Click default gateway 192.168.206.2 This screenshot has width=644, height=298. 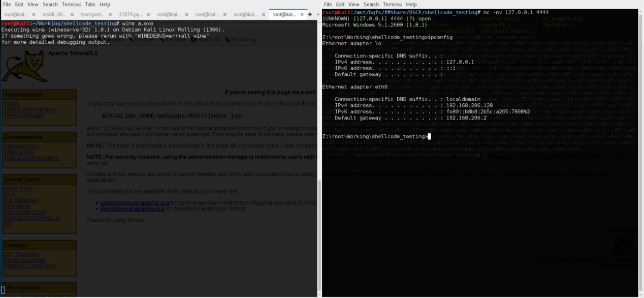pos(468,117)
